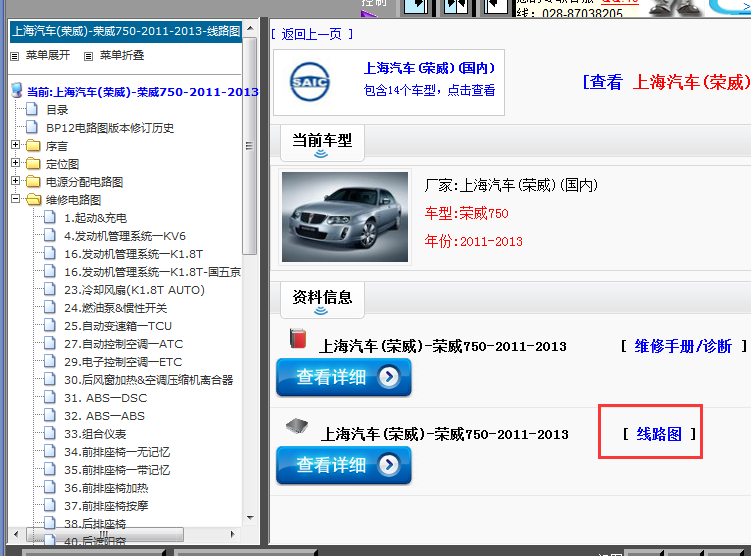
Task: Open 34.前排座椅—无记忆 diagram
Action: (x=117, y=452)
